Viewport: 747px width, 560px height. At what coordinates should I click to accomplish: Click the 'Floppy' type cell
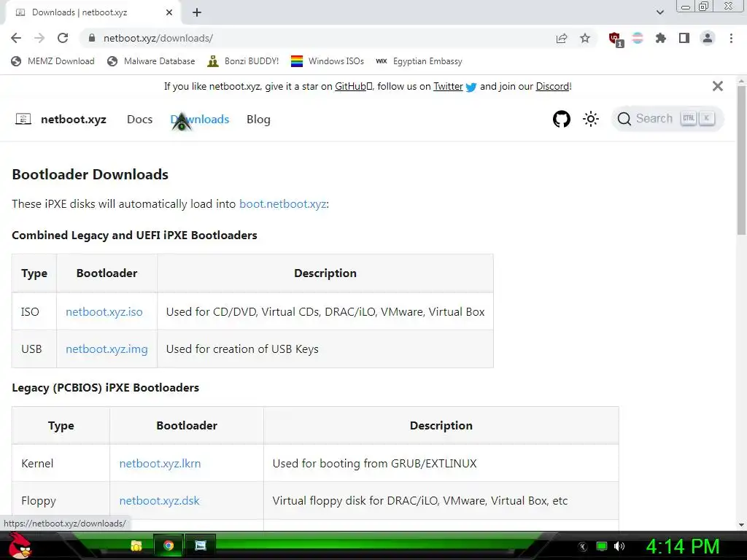point(61,500)
